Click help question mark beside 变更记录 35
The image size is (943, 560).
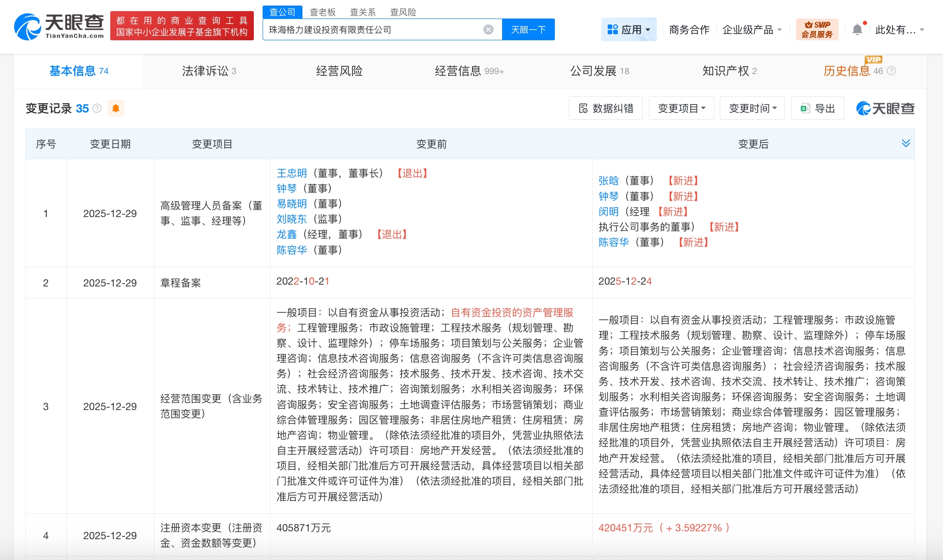pos(97,108)
